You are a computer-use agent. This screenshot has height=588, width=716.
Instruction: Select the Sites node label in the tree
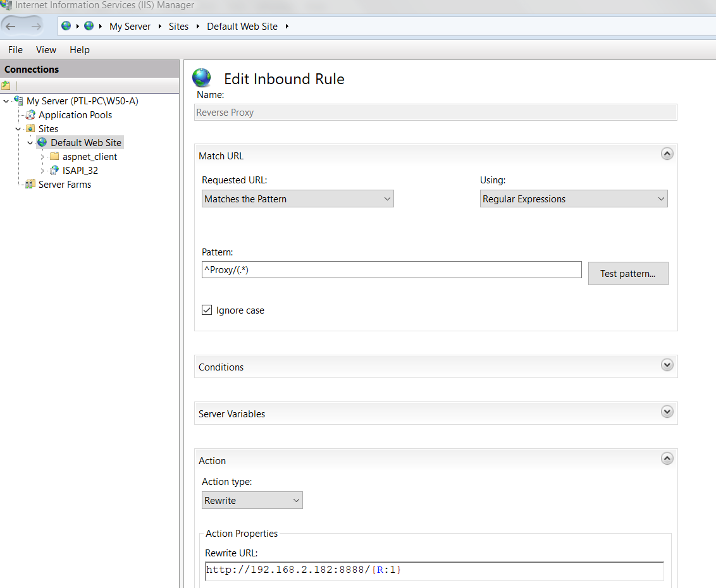(49, 129)
